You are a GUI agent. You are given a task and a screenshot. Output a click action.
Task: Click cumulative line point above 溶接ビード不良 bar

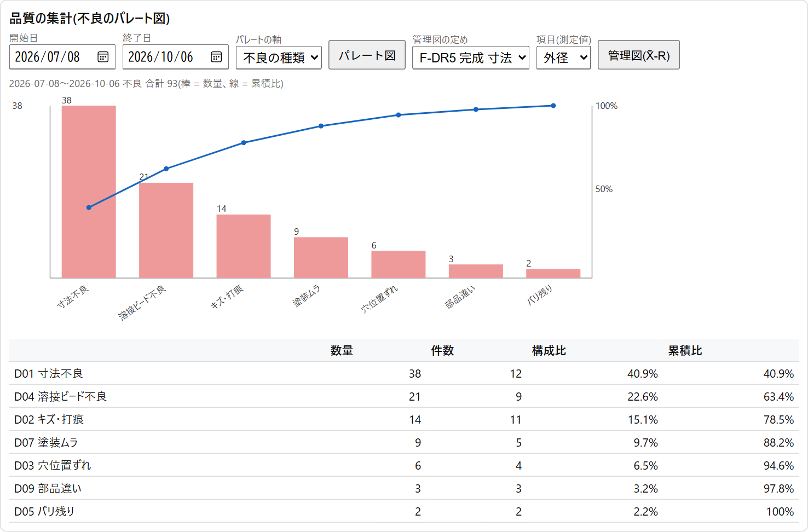(166, 169)
